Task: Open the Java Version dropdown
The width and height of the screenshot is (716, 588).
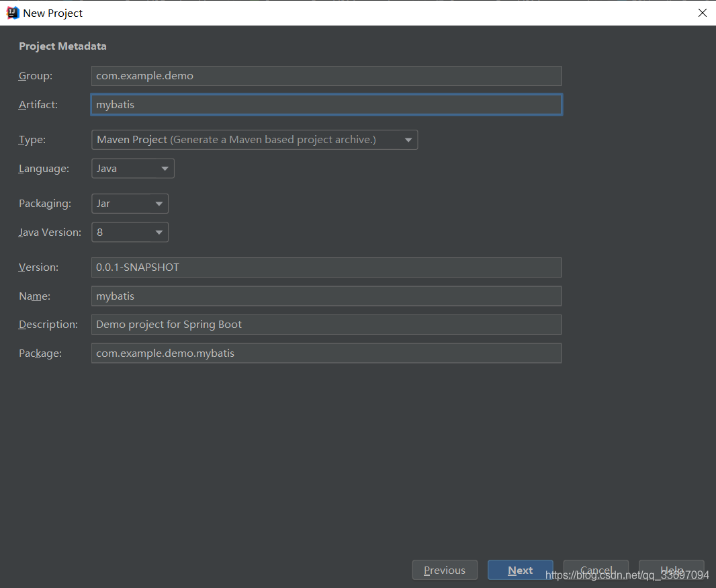Action: (130, 233)
